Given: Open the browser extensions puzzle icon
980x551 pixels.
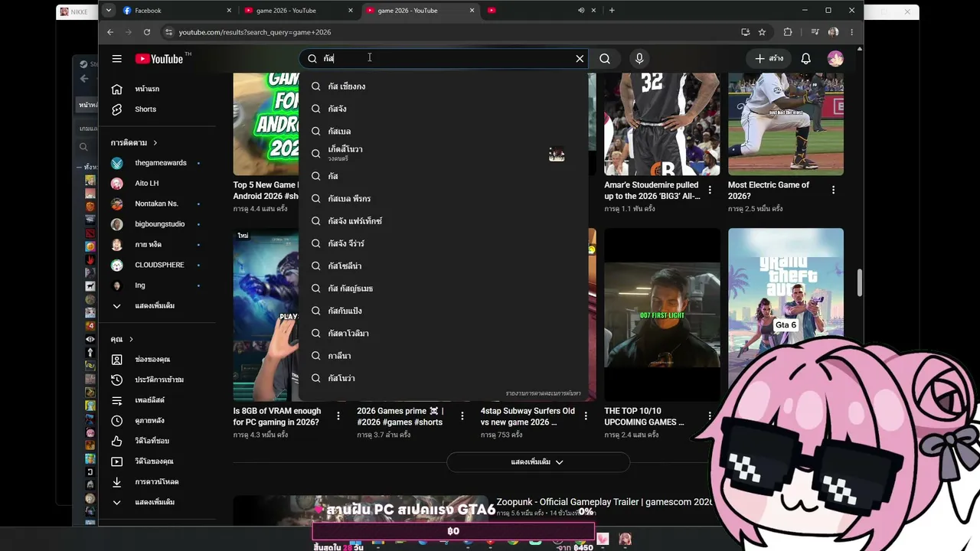Looking at the screenshot, I should click(x=788, y=32).
